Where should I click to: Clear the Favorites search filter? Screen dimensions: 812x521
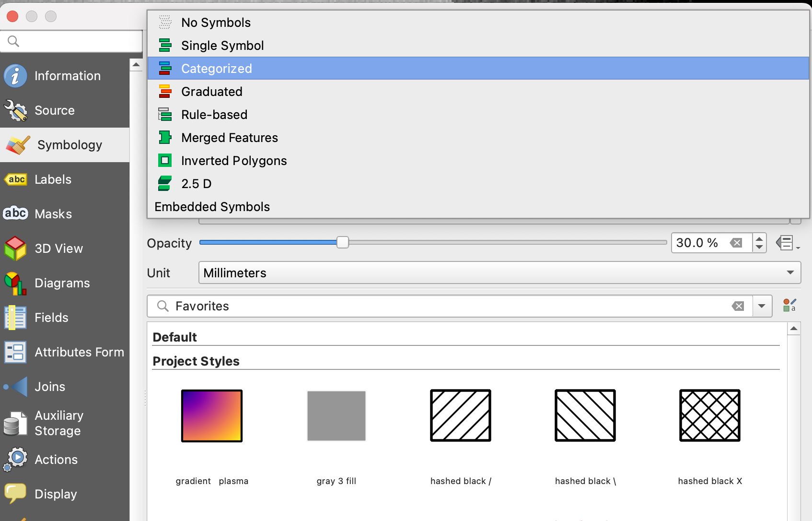738,306
